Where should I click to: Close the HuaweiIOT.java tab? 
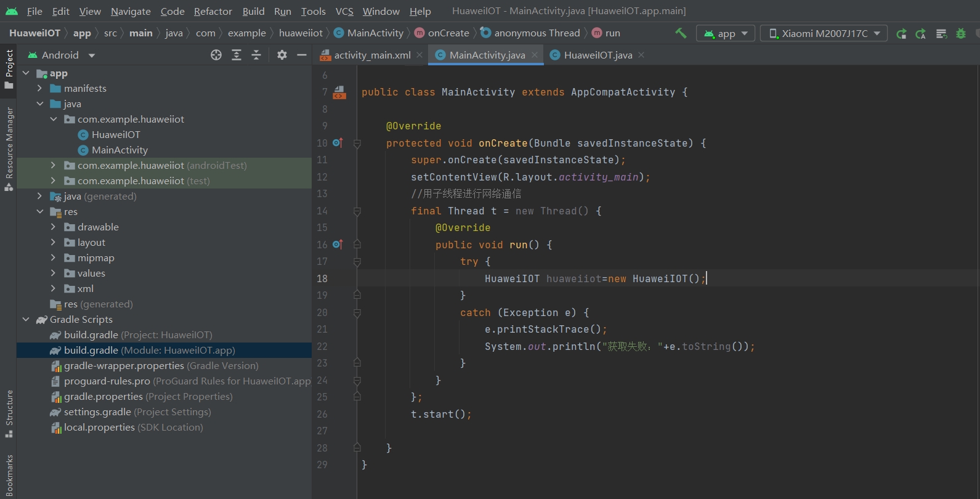click(x=641, y=55)
